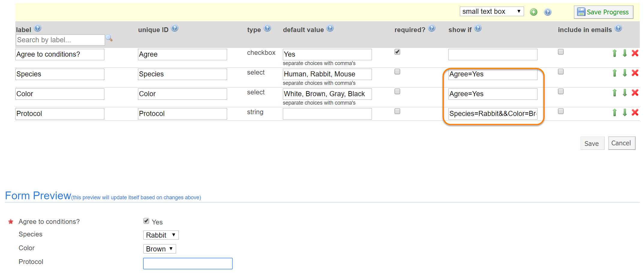
Task: Click the help icon next to 'show if'
Action: 478,28
